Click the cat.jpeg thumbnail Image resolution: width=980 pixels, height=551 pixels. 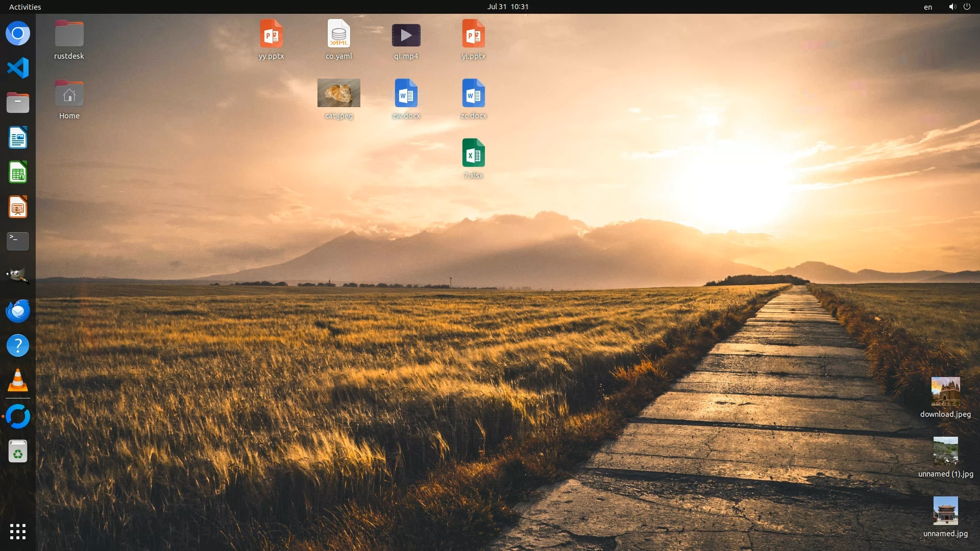pos(339,93)
